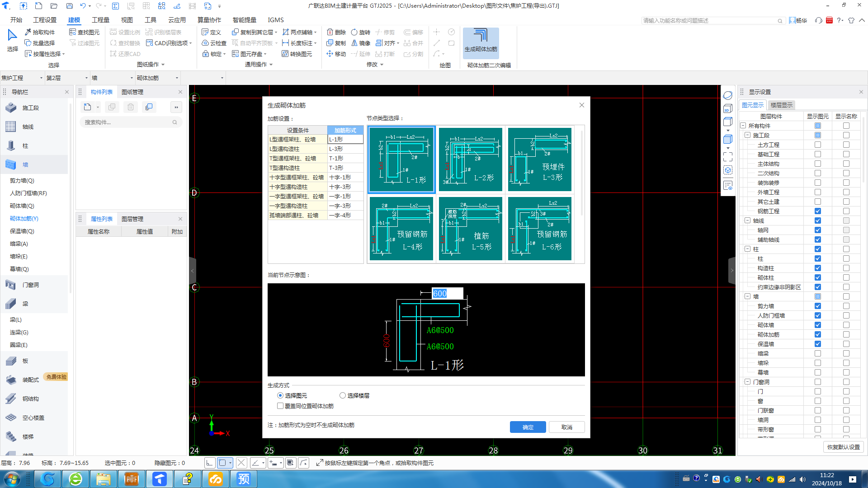Click the 柱 column icon in navigation
868x488 pixels.
(x=11, y=145)
